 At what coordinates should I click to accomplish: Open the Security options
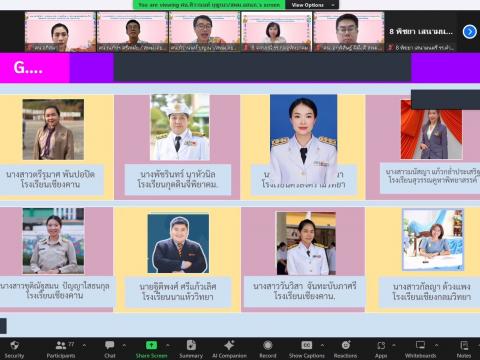tap(14, 349)
